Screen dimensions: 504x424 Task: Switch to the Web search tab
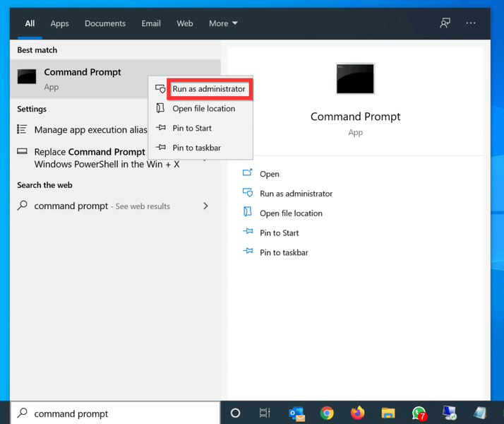point(185,23)
